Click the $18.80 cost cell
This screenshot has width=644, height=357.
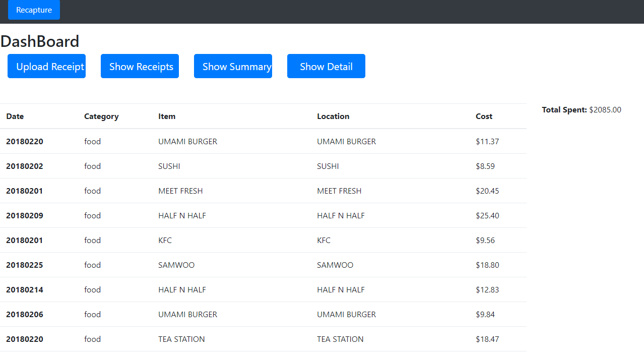pyautogui.click(x=487, y=265)
